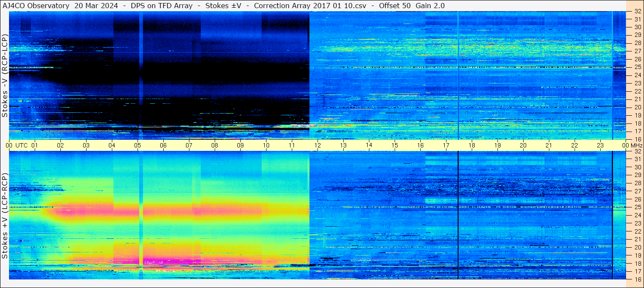Click the 03 hour tick on UTC axis

point(86,145)
